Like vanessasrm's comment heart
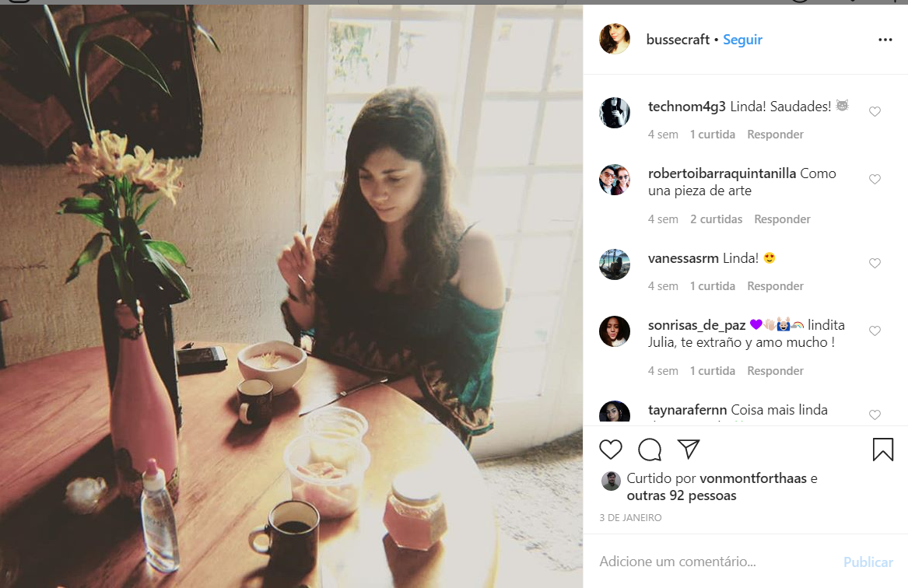The image size is (908, 588). coord(875,264)
